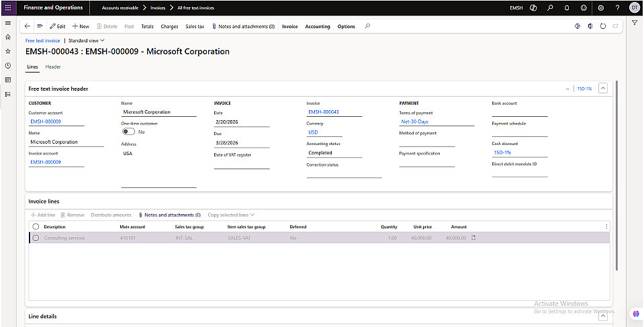
Task: Open the Net-30-Days terms of payment link
Action: click(x=414, y=122)
